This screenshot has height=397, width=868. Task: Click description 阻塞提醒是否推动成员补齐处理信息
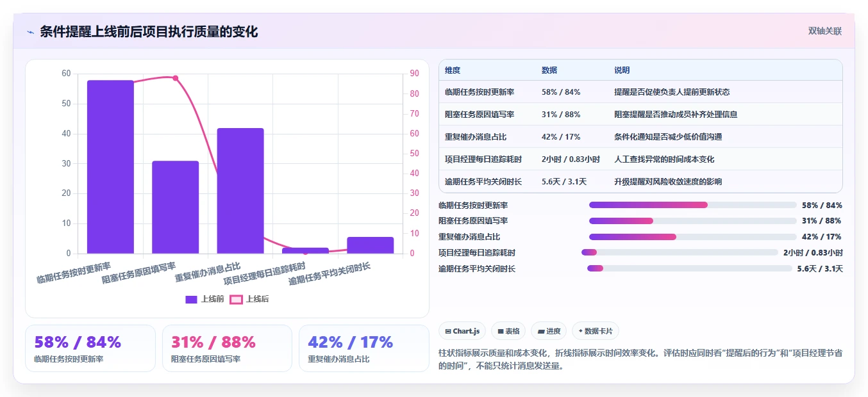(x=676, y=114)
